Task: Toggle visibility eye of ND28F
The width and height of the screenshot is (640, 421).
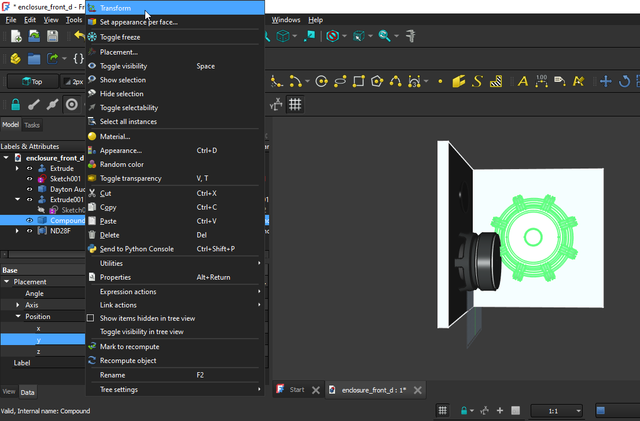Action: pos(29,231)
